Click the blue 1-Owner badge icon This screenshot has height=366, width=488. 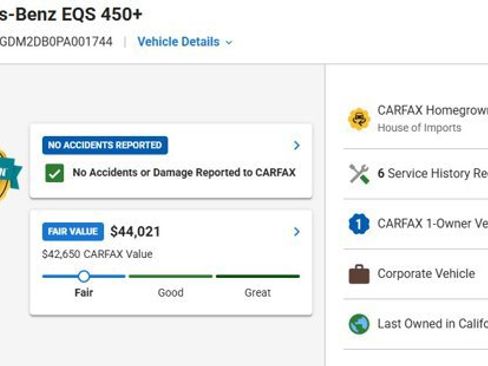(x=359, y=224)
